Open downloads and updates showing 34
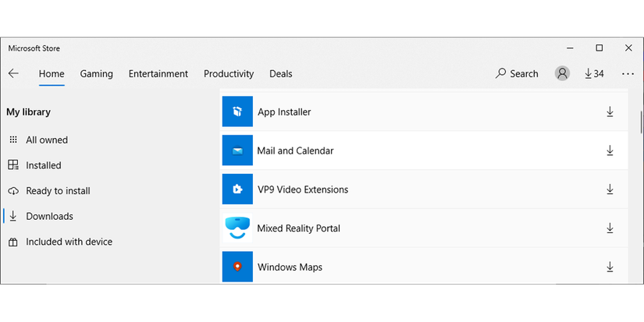The image size is (644, 322). tap(594, 74)
